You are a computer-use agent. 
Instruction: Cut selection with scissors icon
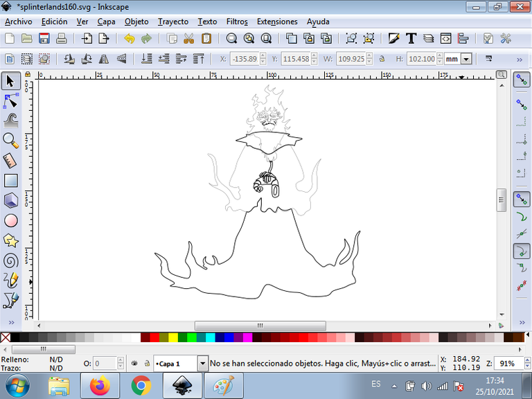tap(189, 38)
